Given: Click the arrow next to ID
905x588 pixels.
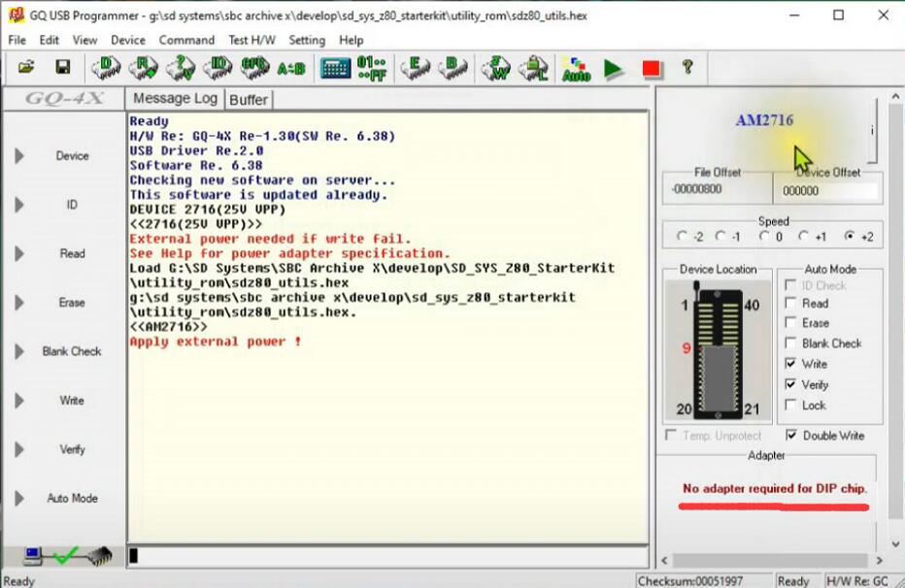Looking at the screenshot, I should coord(19,205).
